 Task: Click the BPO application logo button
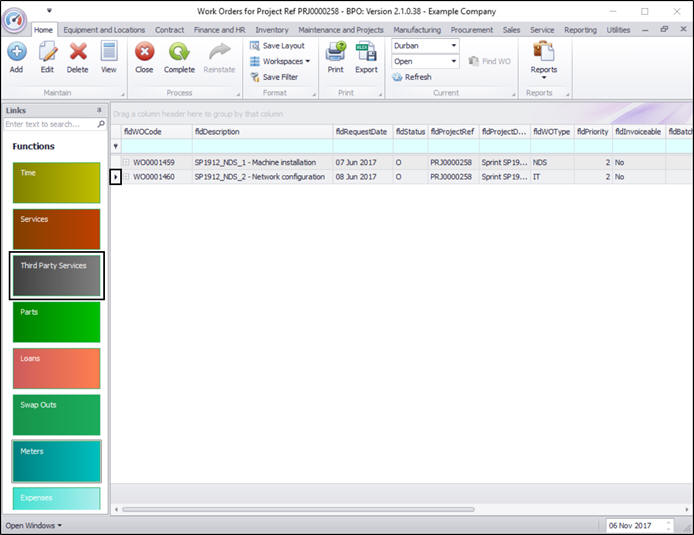pyautogui.click(x=14, y=20)
